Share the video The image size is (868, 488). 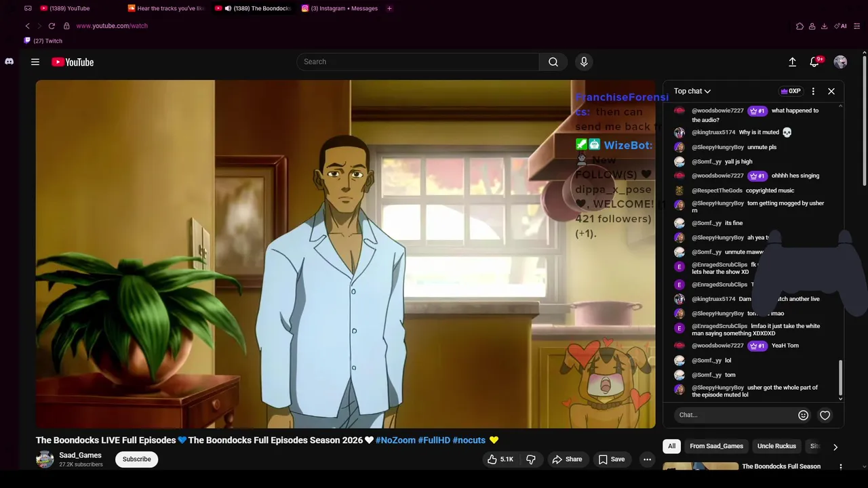567,460
